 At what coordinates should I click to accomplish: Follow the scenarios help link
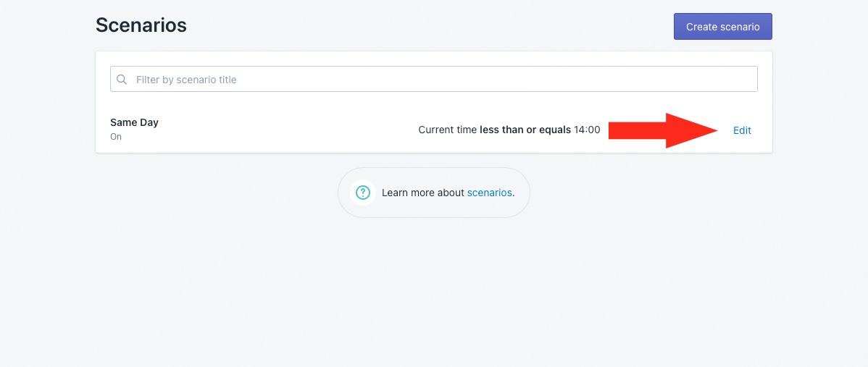(x=489, y=193)
